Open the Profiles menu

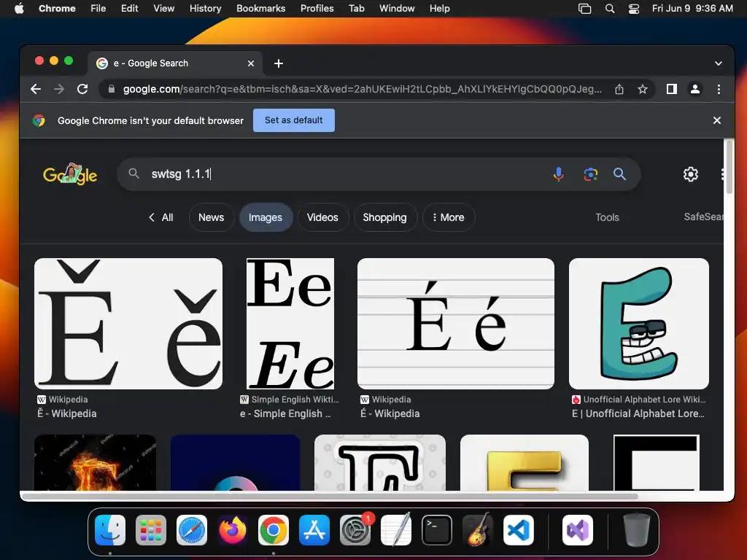[x=317, y=9]
